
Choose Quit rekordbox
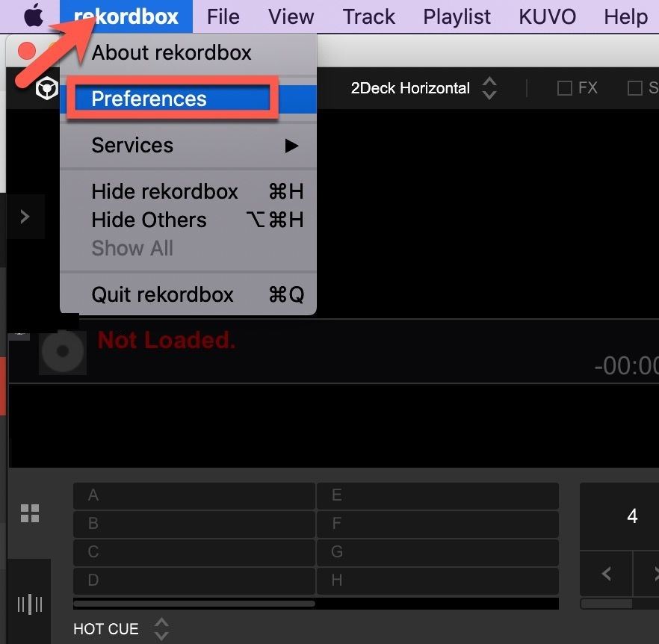188,294
